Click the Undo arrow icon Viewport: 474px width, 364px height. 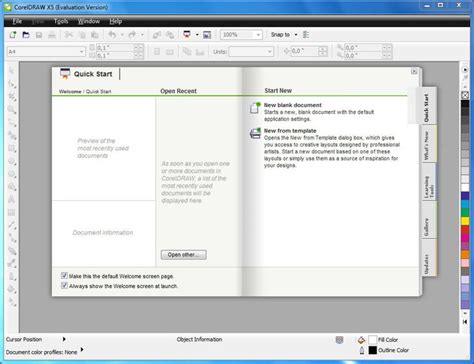pos(112,35)
